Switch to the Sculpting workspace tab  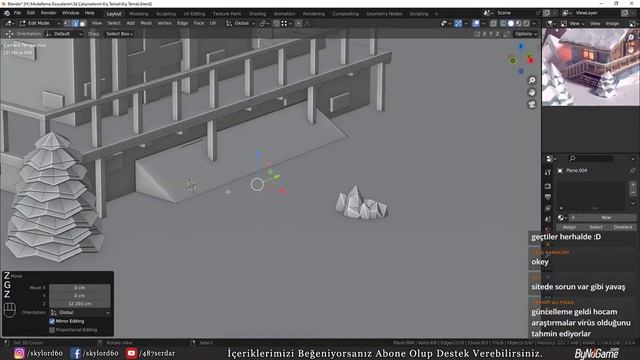166,13
